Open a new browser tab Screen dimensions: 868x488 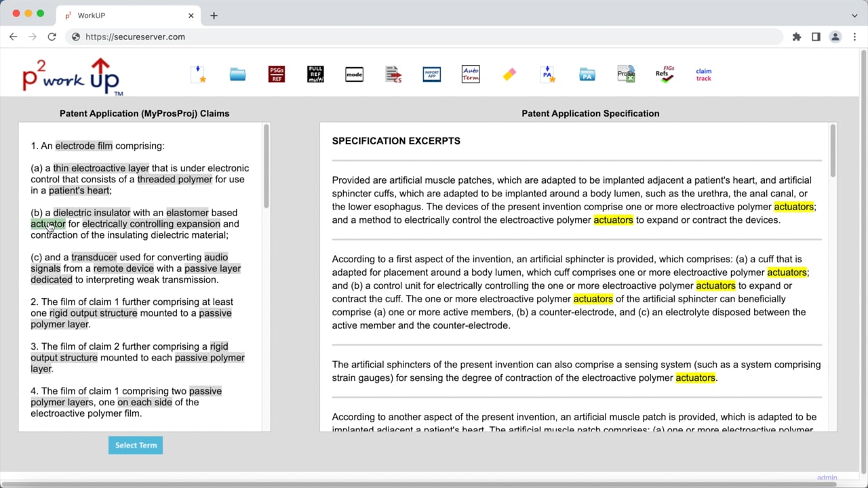214,15
